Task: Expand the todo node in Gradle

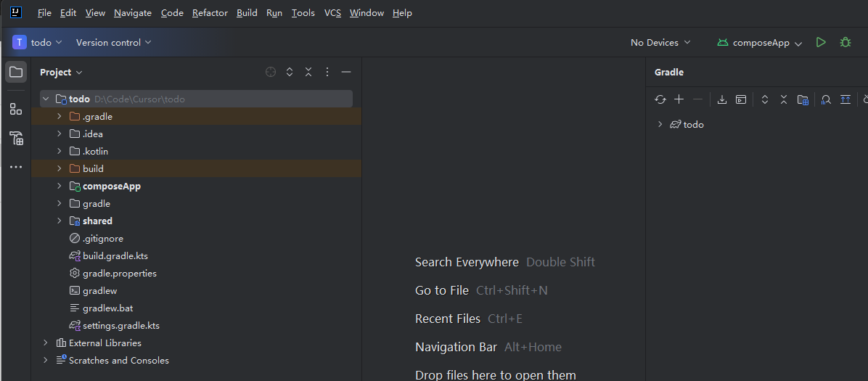Action: point(660,125)
